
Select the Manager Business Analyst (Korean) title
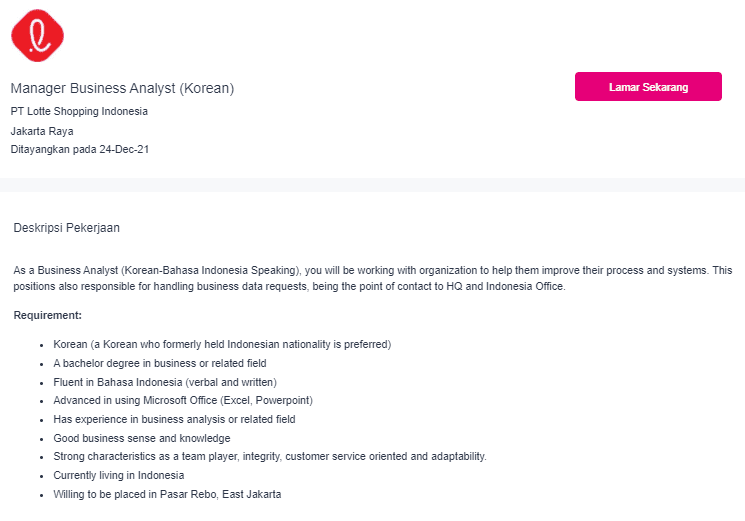[122, 88]
